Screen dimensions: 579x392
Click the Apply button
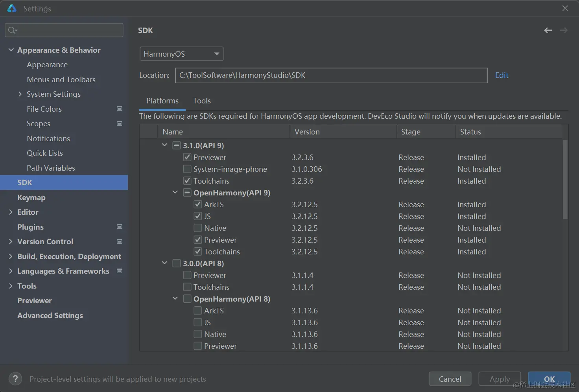(500, 379)
